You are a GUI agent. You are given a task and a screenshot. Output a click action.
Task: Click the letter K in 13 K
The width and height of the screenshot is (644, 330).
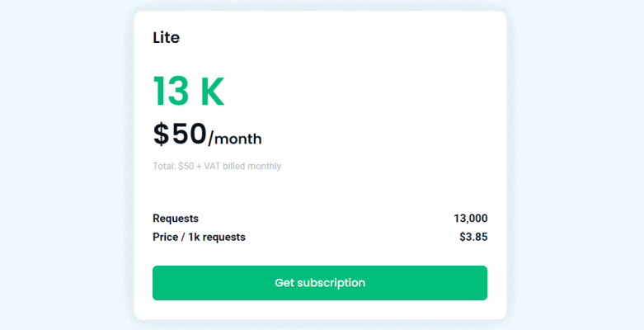(212, 92)
